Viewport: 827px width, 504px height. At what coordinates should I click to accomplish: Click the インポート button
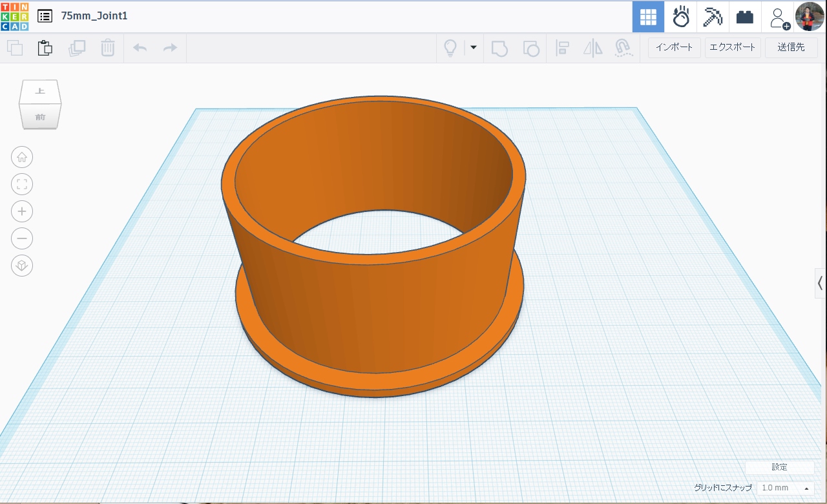[674, 47]
